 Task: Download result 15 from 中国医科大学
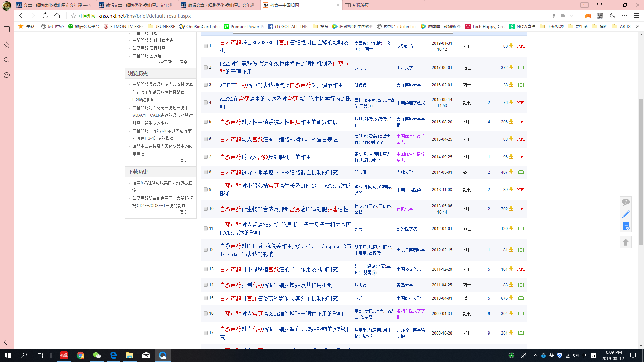click(x=511, y=298)
